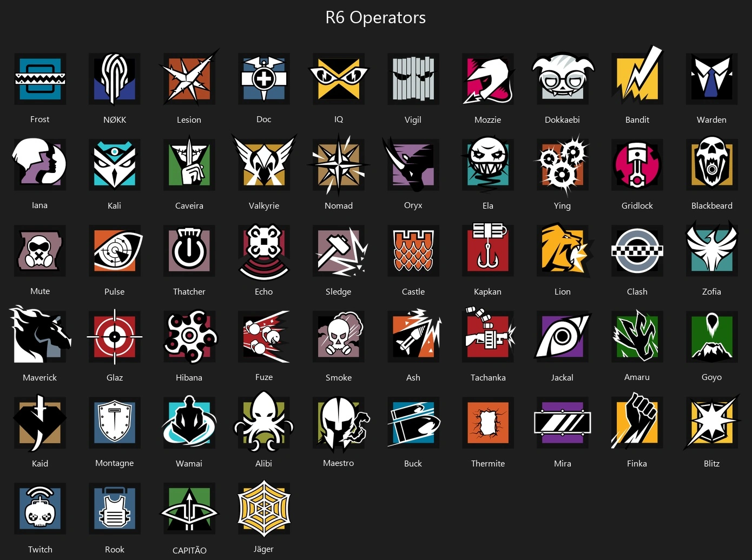
Task: Select the Tachanka turret icon
Action: (489, 335)
